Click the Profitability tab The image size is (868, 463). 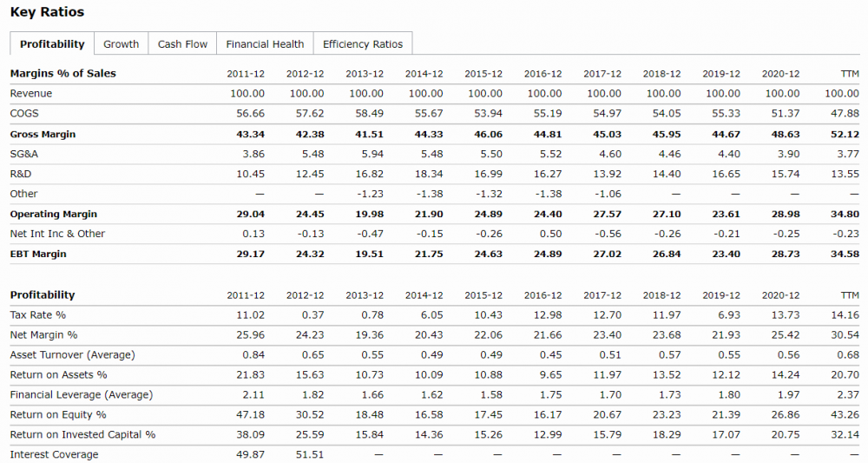52,43
